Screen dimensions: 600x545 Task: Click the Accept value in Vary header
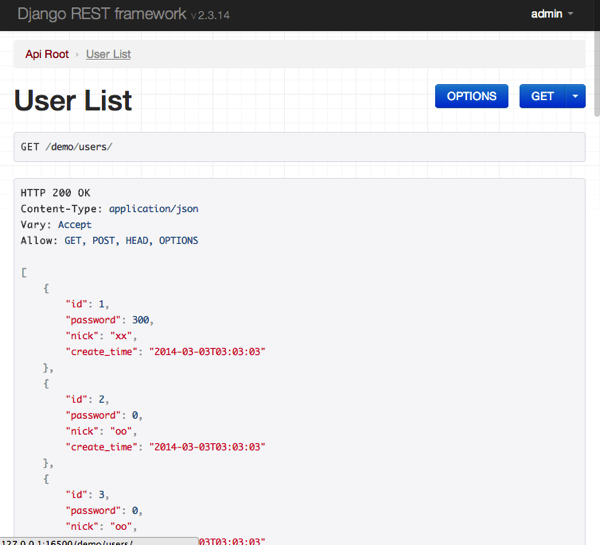tap(75, 225)
